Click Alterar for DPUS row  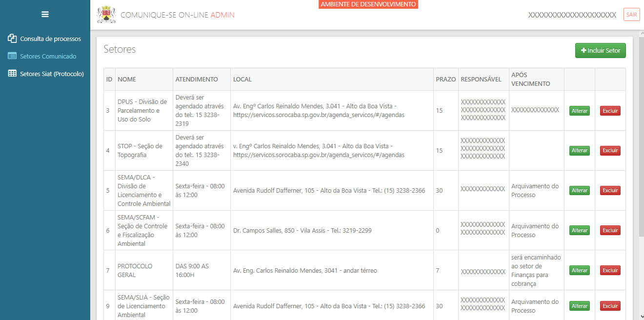click(580, 111)
